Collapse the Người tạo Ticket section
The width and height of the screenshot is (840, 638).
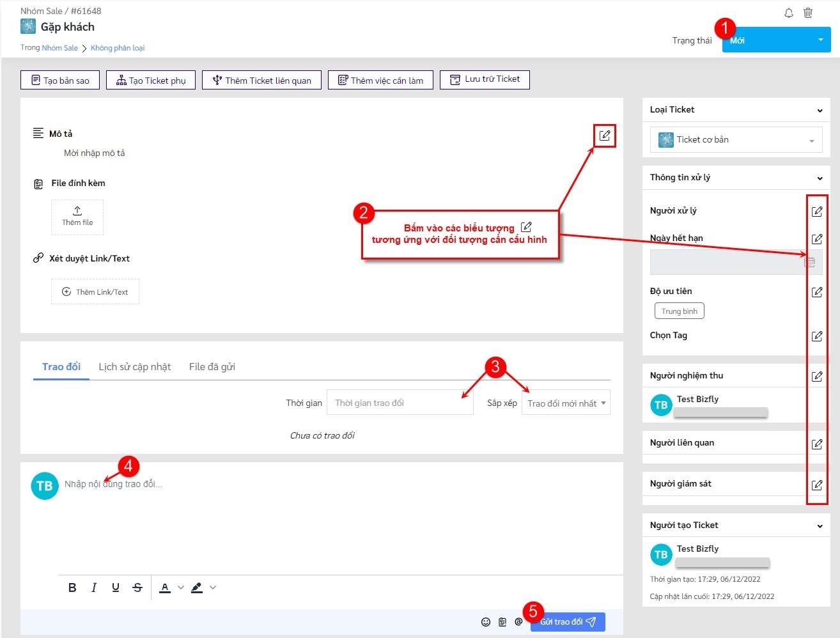(x=820, y=526)
